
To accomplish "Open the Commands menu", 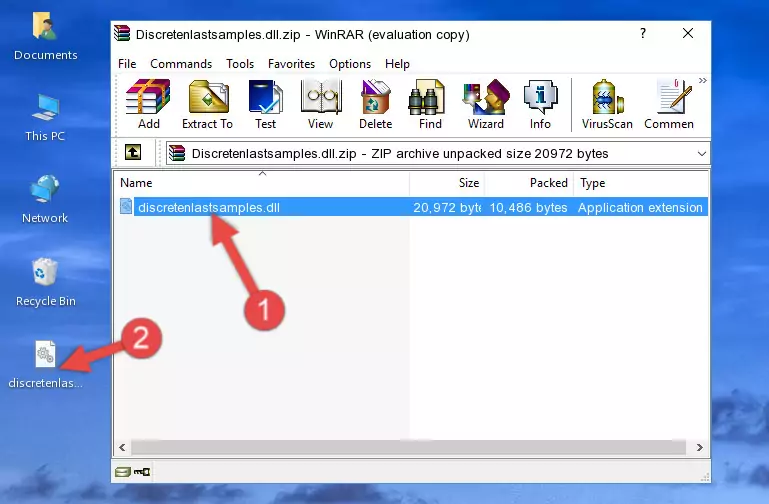I will click(181, 64).
